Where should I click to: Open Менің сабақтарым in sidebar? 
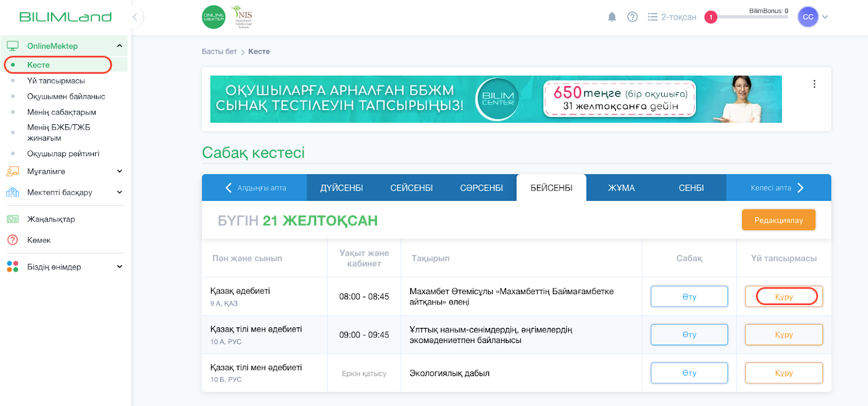(x=61, y=112)
